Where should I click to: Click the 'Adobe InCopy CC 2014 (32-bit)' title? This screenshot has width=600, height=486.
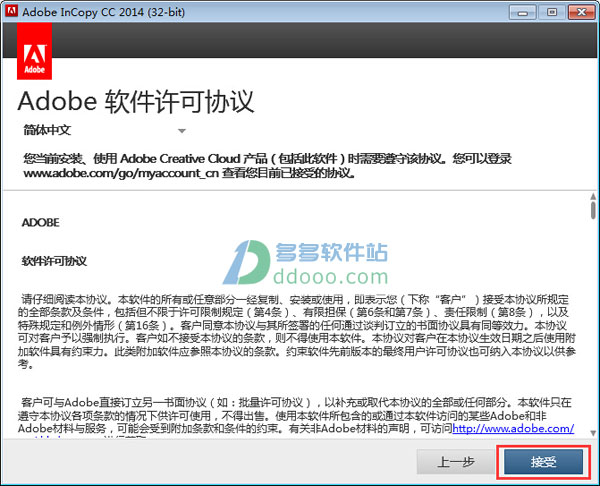coord(103,12)
